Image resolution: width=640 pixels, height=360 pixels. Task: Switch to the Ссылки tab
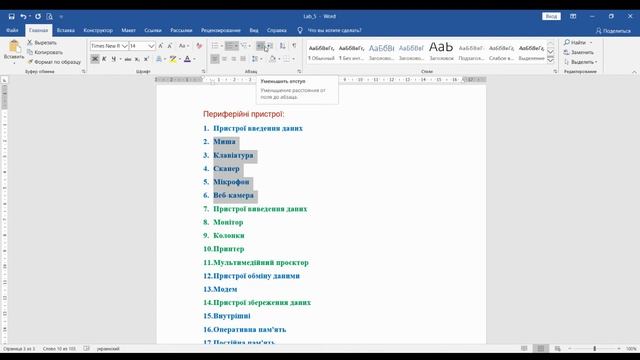[153, 30]
